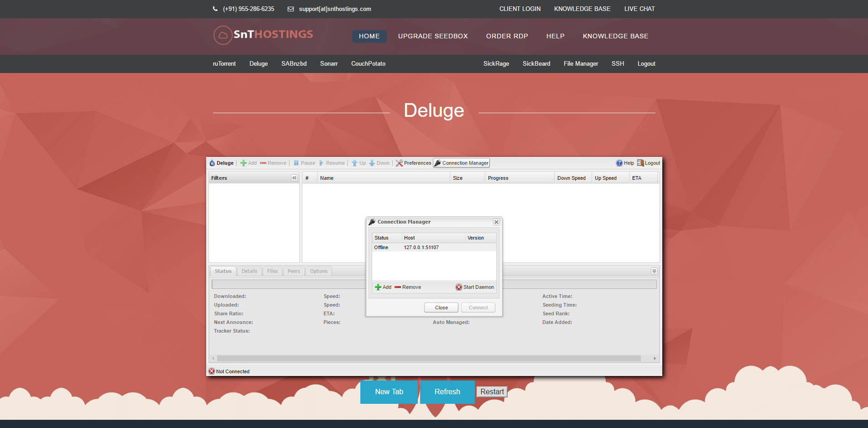
Task: Sort torrents by Size column
Action: point(468,178)
